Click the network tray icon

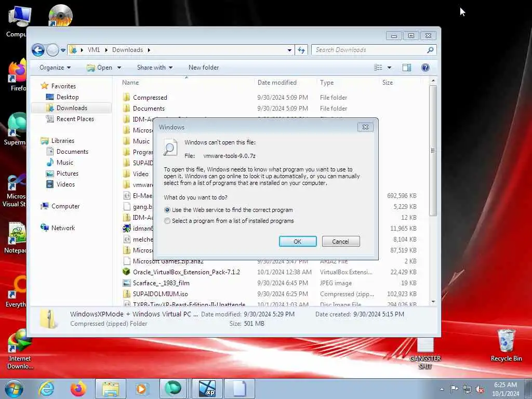tap(467, 390)
